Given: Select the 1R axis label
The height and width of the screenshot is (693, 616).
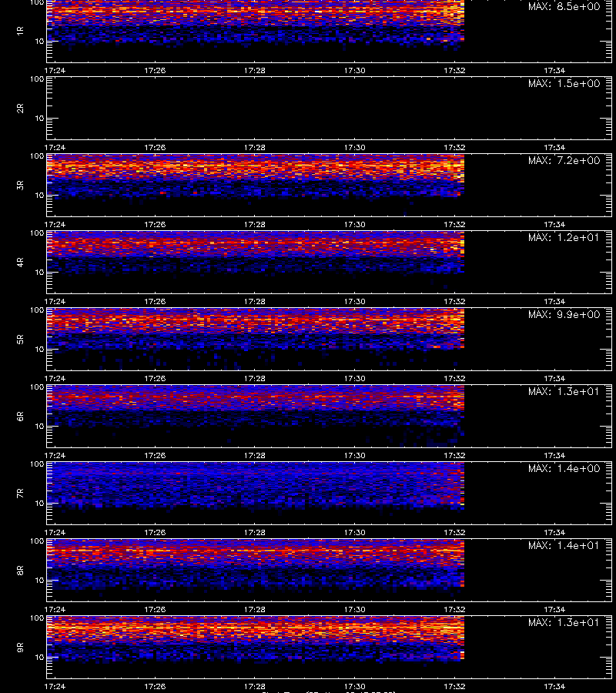Looking at the screenshot, I should pyautogui.click(x=20, y=31).
